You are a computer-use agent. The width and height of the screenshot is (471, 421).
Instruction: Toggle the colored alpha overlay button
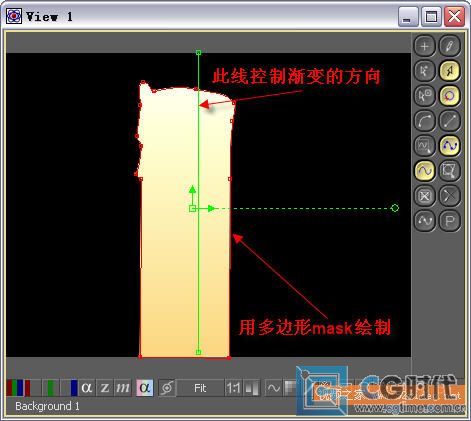(x=145, y=388)
